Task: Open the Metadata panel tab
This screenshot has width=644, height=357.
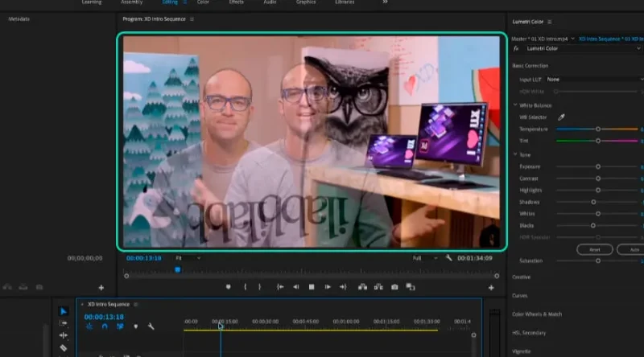Action: [x=19, y=18]
